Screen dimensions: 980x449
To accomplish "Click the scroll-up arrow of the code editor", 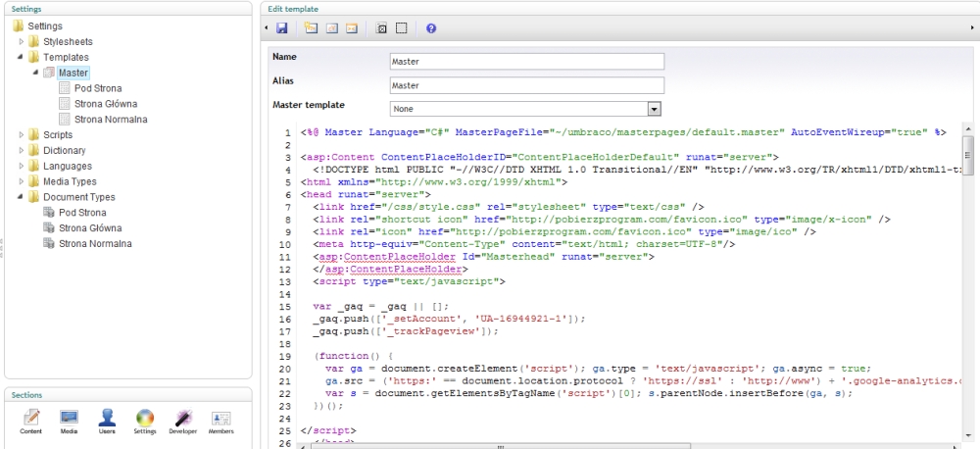I will coord(968,129).
